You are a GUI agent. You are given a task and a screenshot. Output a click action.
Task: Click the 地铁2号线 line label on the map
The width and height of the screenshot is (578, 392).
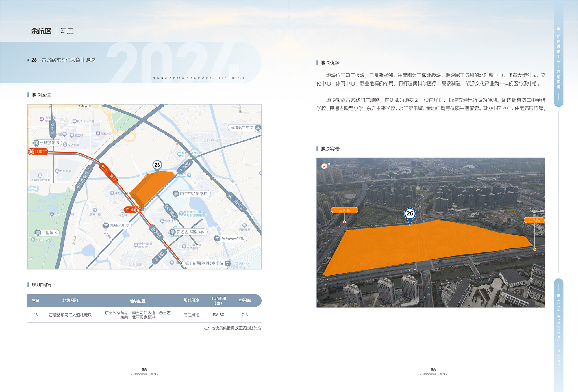pos(108,173)
